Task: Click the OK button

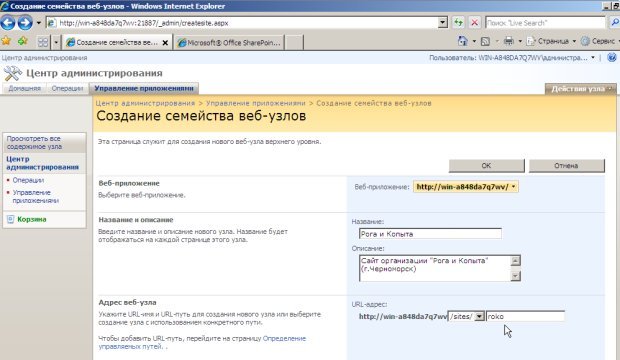Action: coord(486,166)
